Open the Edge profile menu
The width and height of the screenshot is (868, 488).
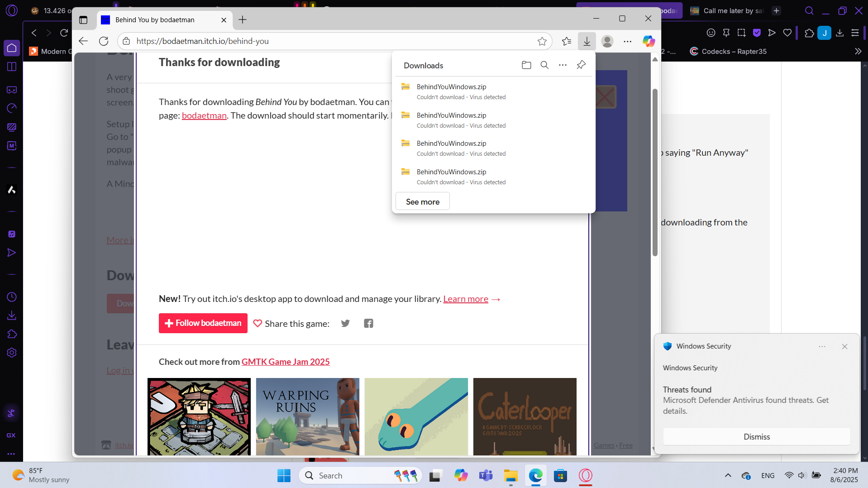(x=607, y=41)
